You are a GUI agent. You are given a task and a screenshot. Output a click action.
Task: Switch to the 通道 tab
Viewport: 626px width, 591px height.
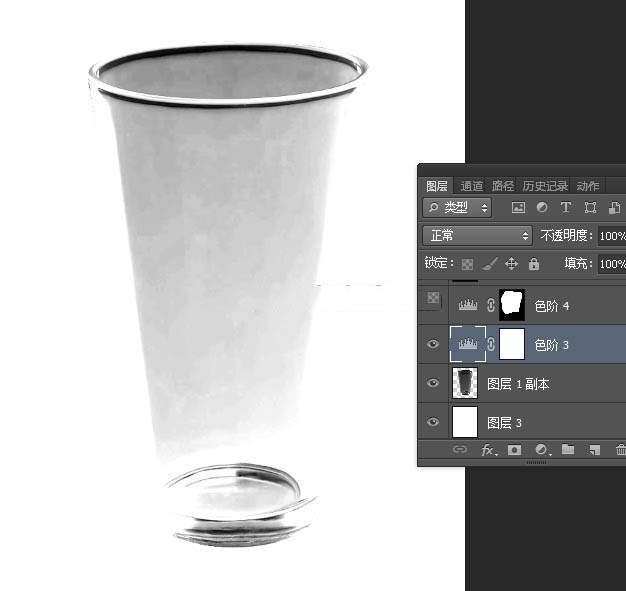pyautogui.click(x=472, y=186)
